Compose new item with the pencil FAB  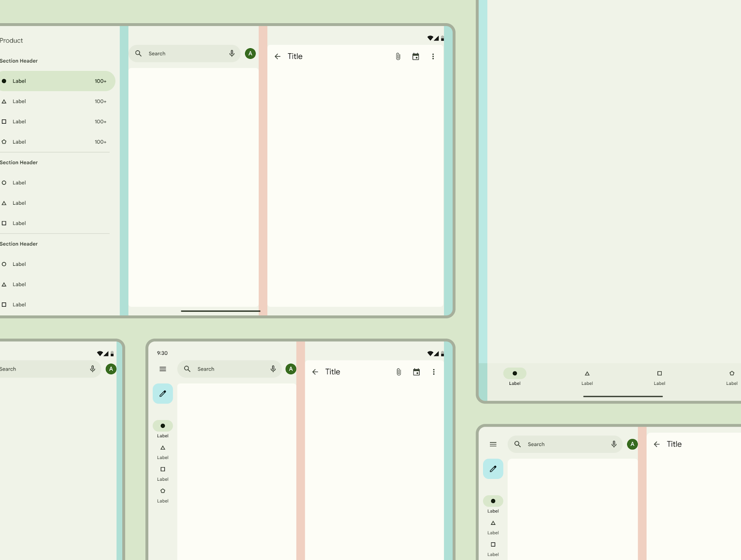coord(163,393)
